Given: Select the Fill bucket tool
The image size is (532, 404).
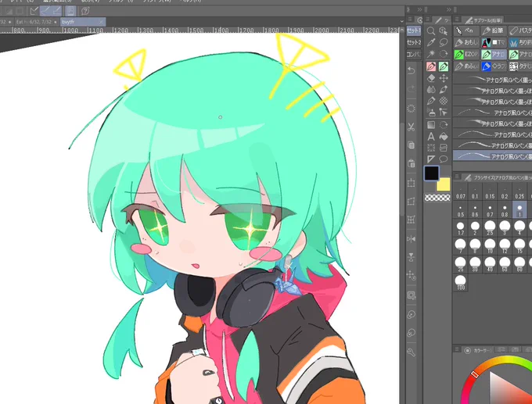Looking at the screenshot, I should (443, 137).
